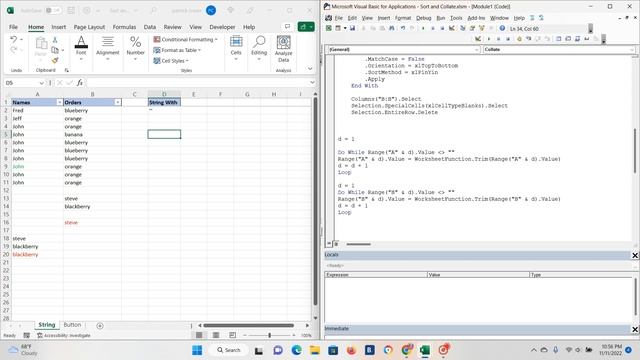Click the Break pause icon in VBA standard toolbar
This screenshot has height=360, width=640.
[x=433, y=28]
